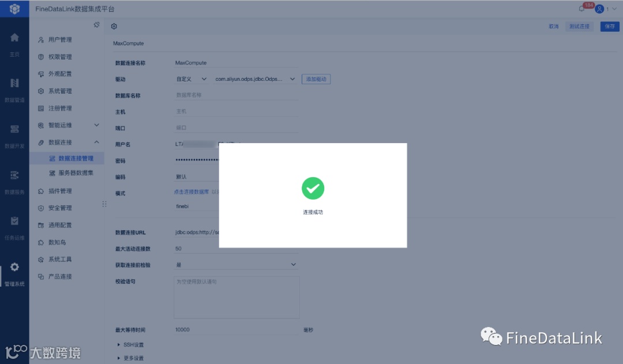Image resolution: width=623 pixels, height=364 pixels.
Task: Click the 点击连接数据库 link
Action: click(x=191, y=192)
